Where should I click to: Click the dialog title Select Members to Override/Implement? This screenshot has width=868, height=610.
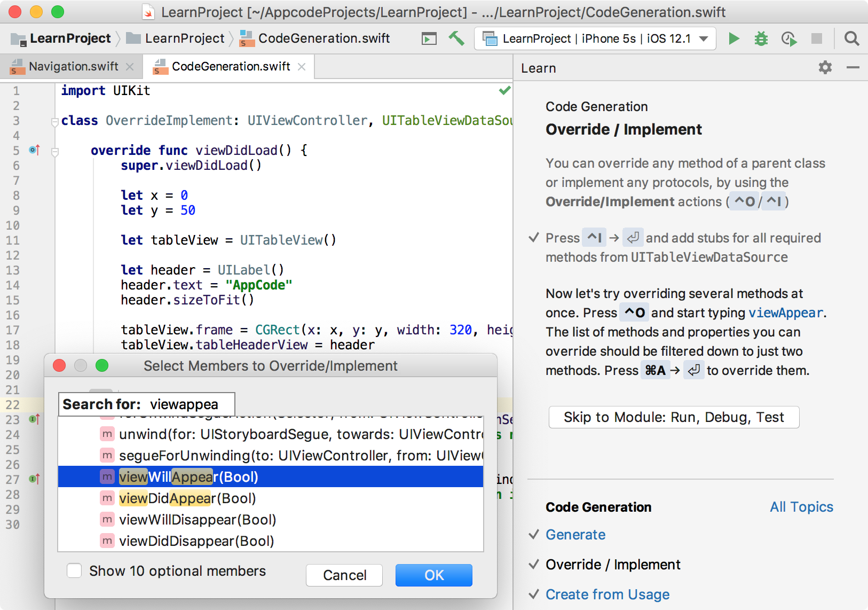pos(271,366)
